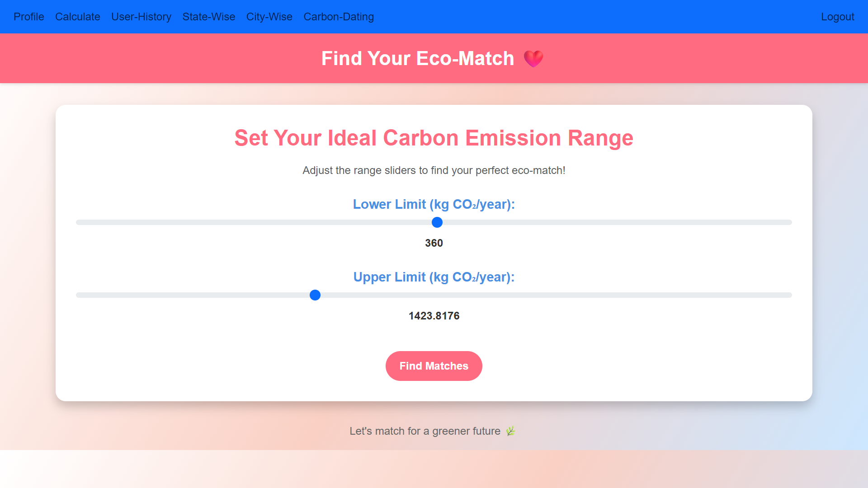This screenshot has height=488, width=868.
Task: Open the City-Wise page
Action: click(x=269, y=17)
